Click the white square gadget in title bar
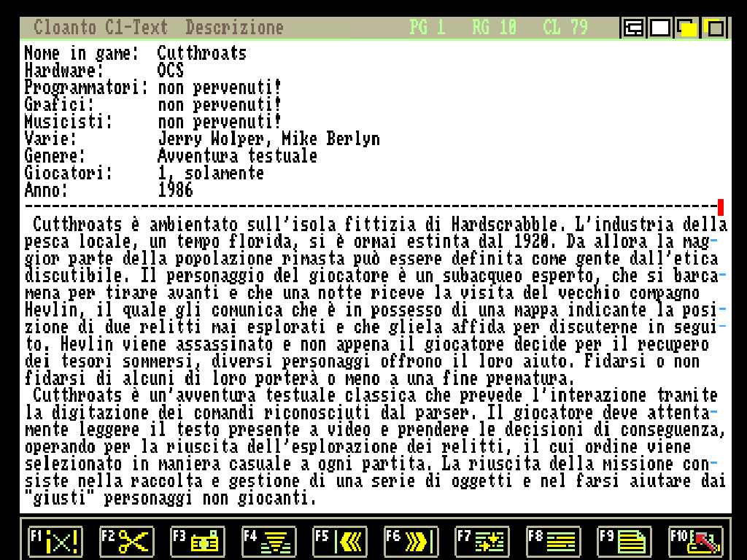 (x=660, y=28)
